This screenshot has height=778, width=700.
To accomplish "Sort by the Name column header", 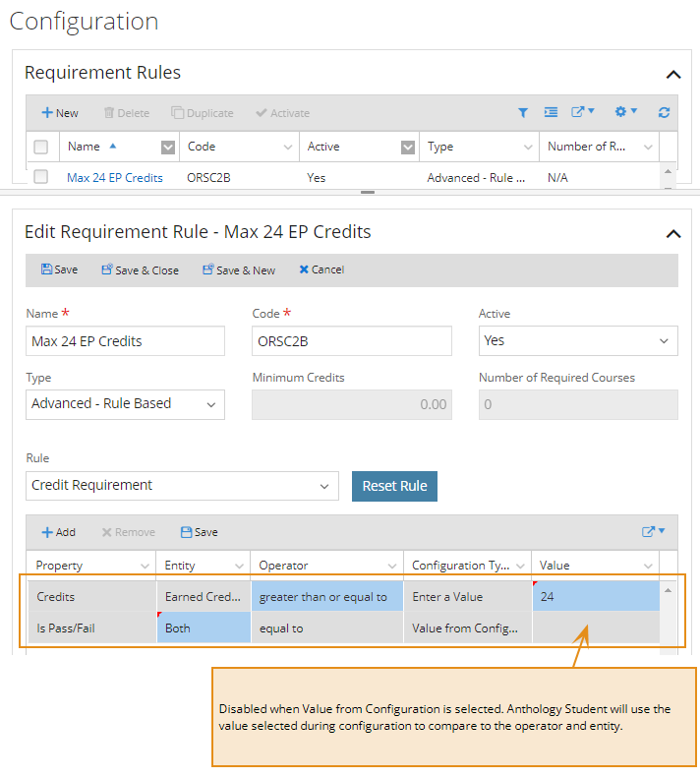I will pyautogui.click(x=84, y=147).
